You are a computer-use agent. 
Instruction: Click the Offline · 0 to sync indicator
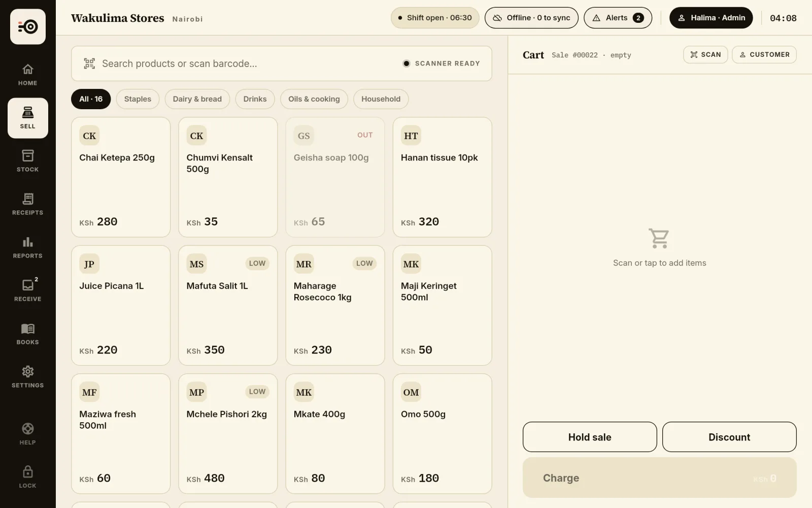coord(531,18)
